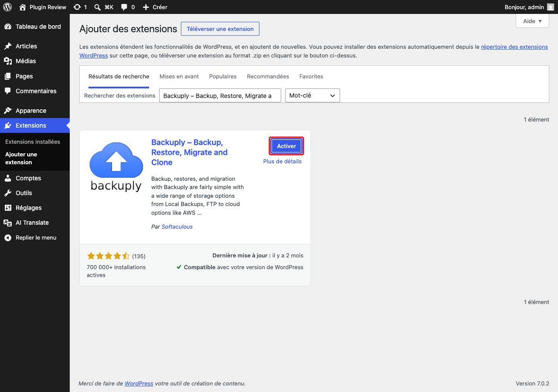Viewport: 558px width, 392px height.
Task: Open the Articles menu
Action: [35, 46]
